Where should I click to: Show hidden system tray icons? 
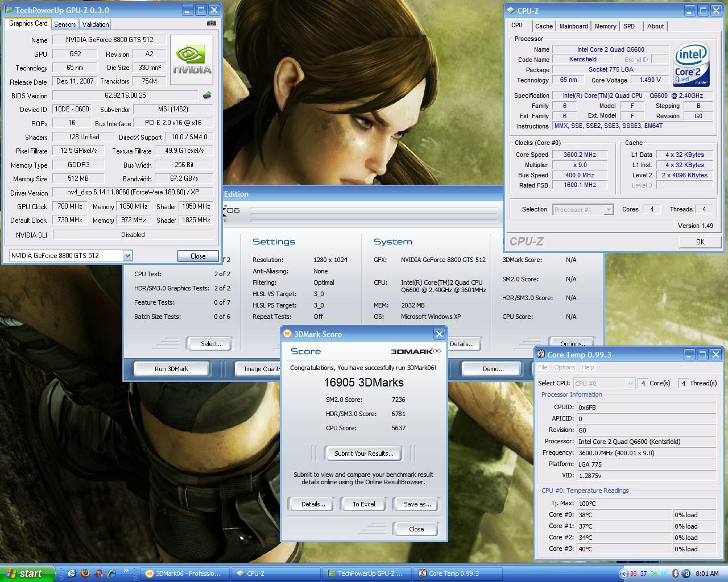point(624,573)
